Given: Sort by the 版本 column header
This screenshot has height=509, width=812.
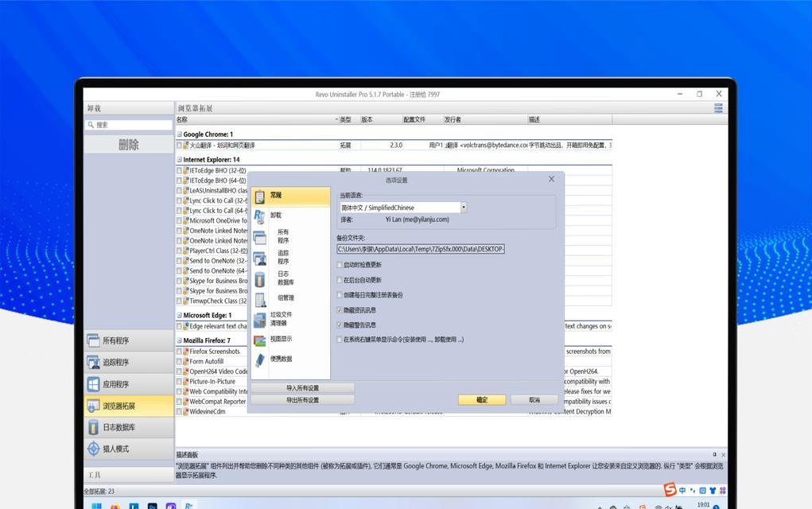Looking at the screenshot, I should 381,119.
